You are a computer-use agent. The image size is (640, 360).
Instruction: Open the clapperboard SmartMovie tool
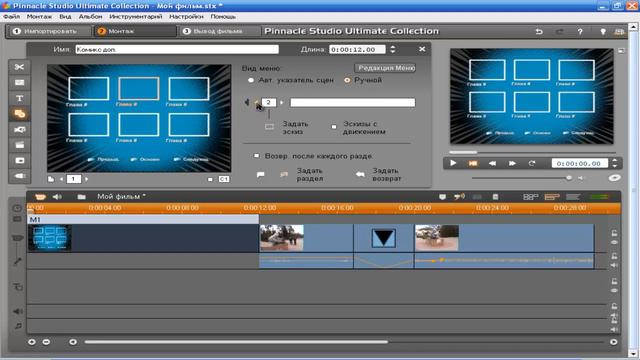click(x=19, y=145)
